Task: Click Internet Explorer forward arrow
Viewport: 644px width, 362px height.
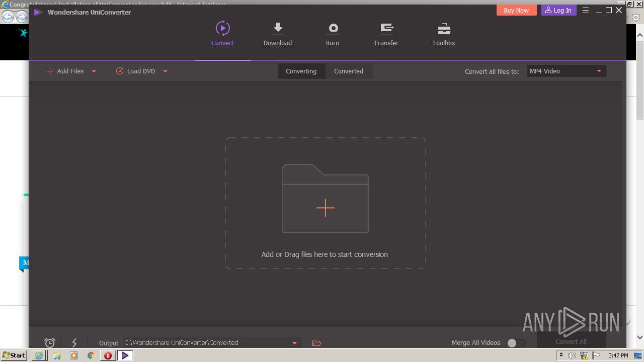Action: tap(21, 17)
